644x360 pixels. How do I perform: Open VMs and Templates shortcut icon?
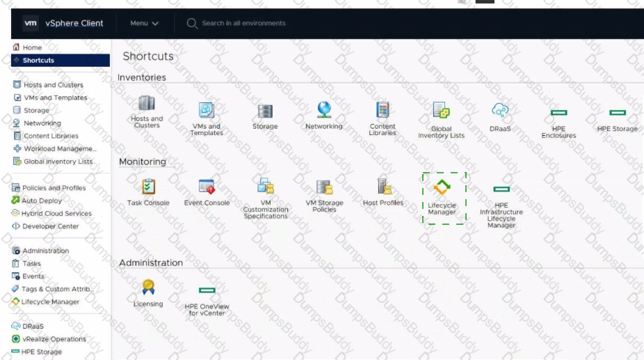[x=206, y=110]
